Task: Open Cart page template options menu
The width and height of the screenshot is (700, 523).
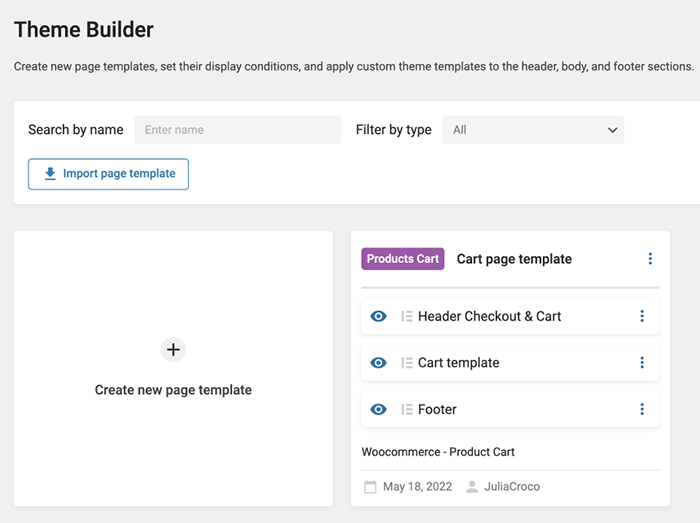Action: click(x=650, y=259)
